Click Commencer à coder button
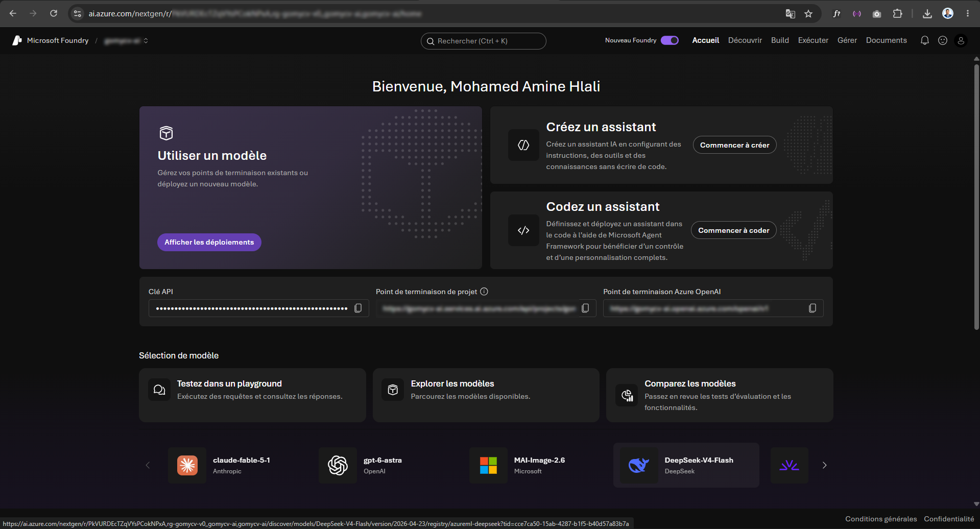 click(x=733, y=230)
